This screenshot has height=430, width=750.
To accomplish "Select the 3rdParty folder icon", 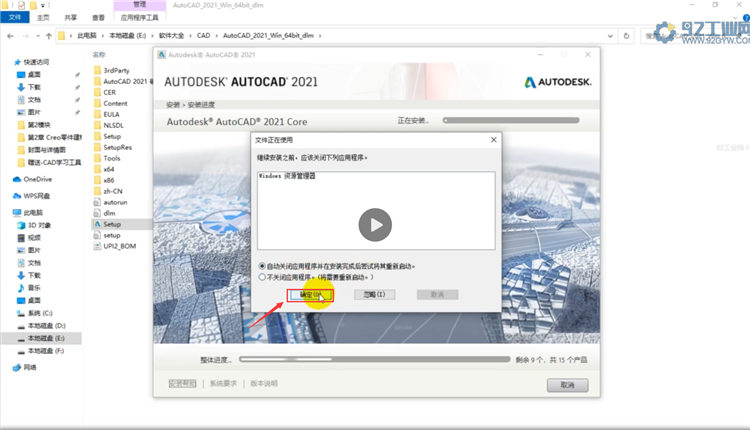I will click(x=98, y=70).
